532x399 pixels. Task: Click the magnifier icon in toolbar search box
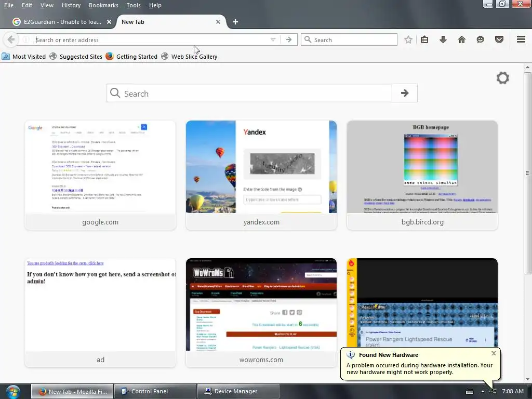tap(308, 39)
